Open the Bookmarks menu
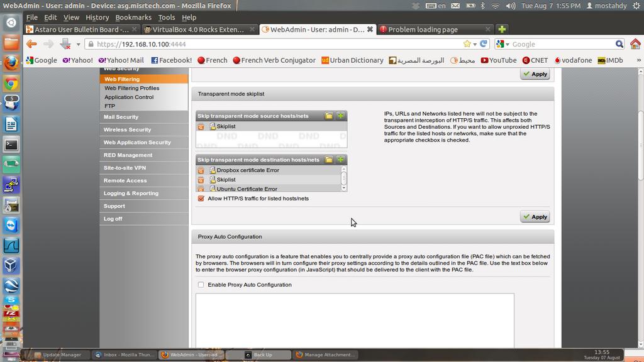The height and width of the screenshot is (362, 644). 133,17
